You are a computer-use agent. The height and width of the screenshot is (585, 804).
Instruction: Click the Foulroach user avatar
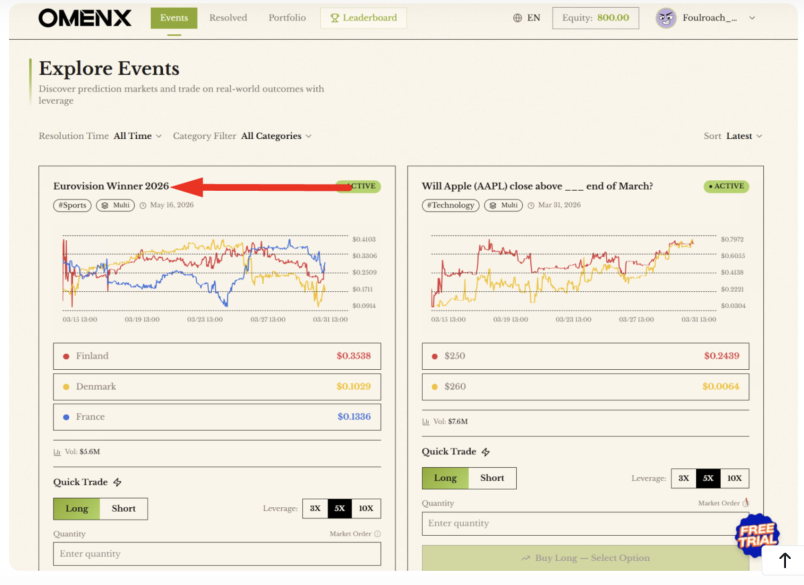[666, 18]
